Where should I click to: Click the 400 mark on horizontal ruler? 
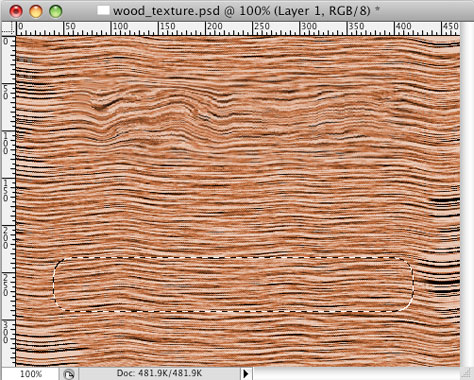coord(402,27)
